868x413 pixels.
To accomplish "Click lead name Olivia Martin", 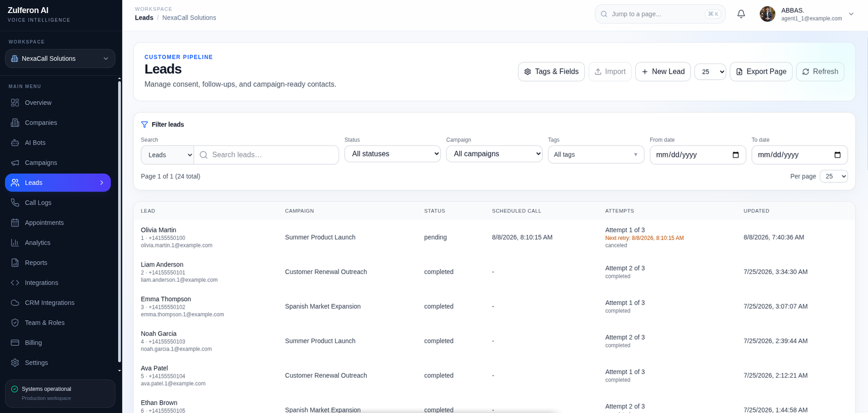I will pyautogui.click(x=158, y=230).
